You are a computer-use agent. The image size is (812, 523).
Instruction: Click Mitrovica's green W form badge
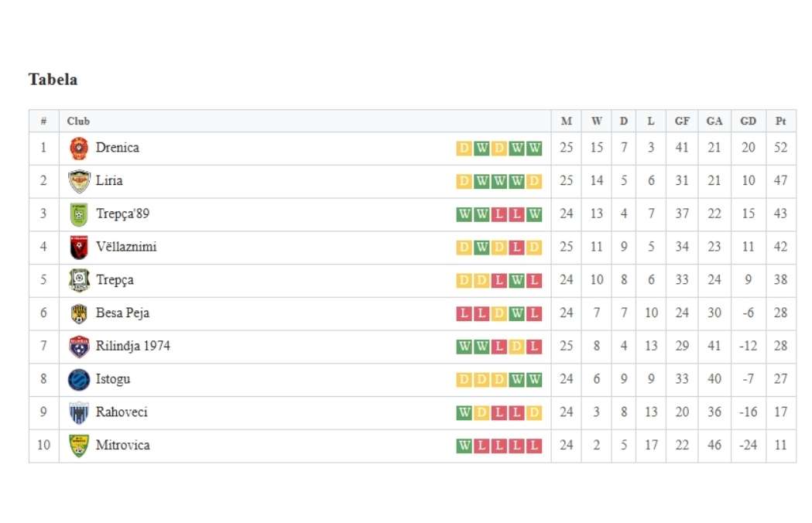[464, 446]
